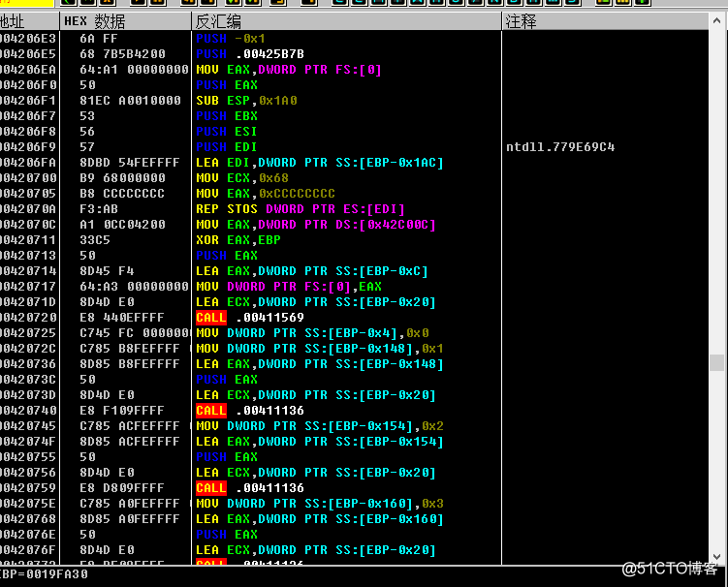Click the scroll up arrow of disassembly pane
728x587 pixels.
[716, 21]
